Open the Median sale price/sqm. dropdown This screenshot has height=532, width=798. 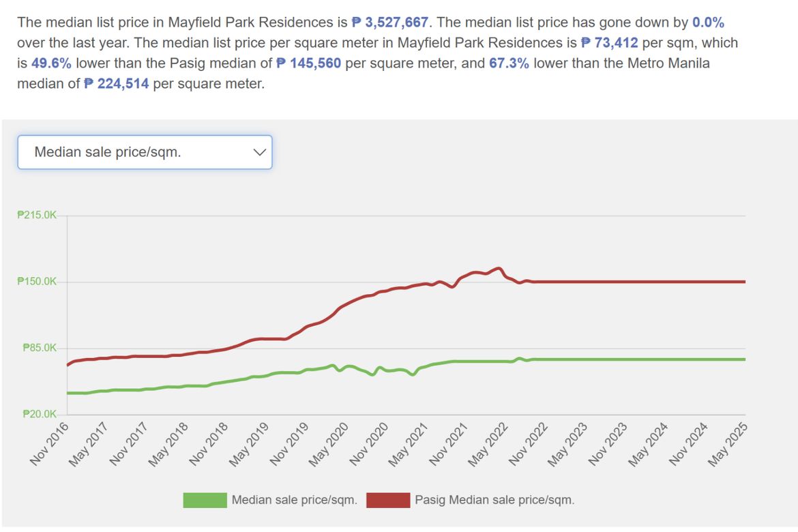[x=145, y=152]
